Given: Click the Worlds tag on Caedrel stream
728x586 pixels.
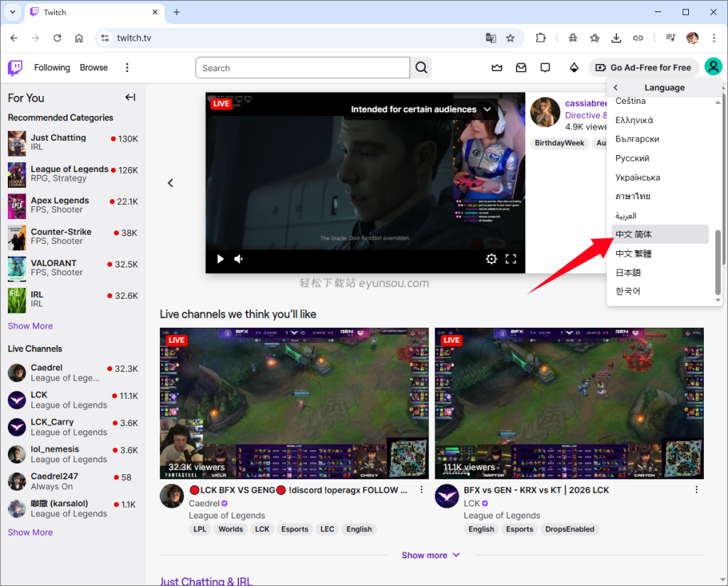Looking at the screenshot, I should pyautogui.click(x=231, y=529).
